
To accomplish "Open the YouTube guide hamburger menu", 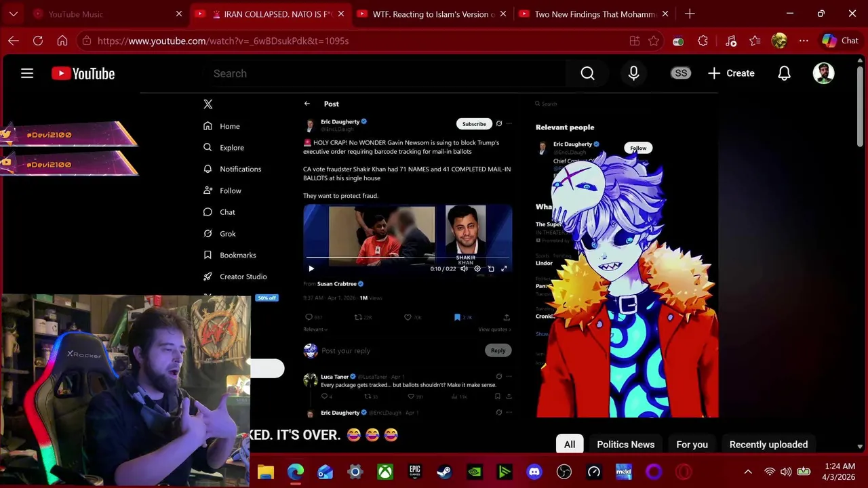I will pos(27,73).
